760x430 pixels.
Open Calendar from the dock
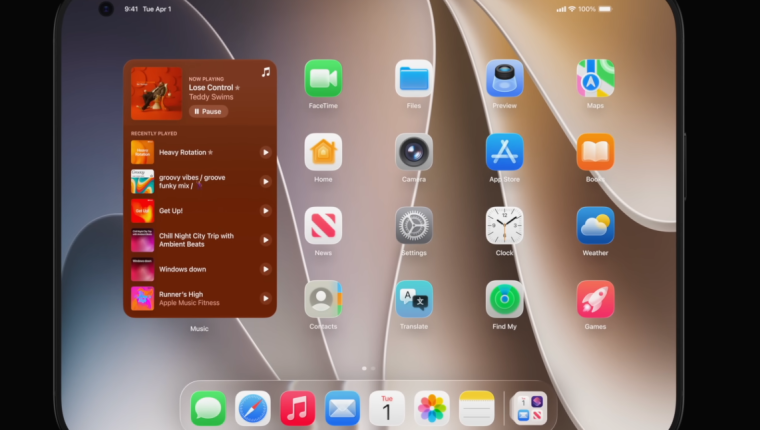coord(387,408)
